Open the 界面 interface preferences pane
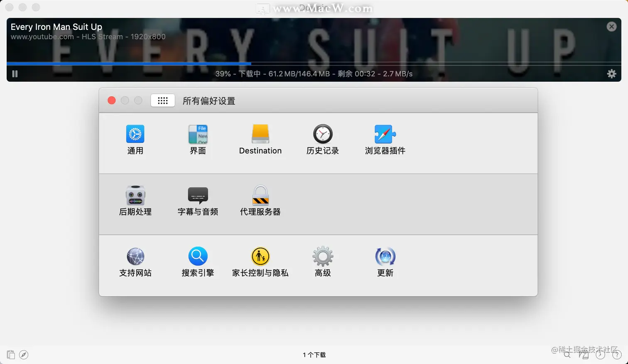Viewport: 628px width, 364px height. [198, 140]
